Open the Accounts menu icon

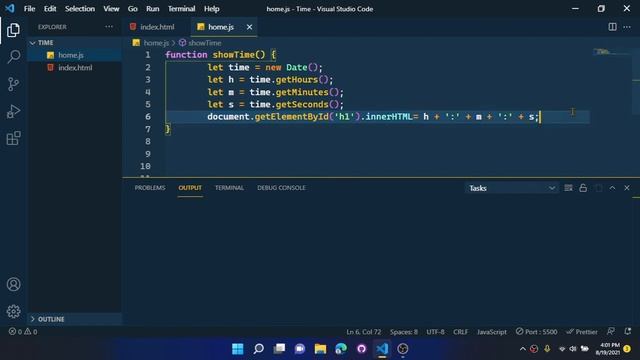click(13, 284)
